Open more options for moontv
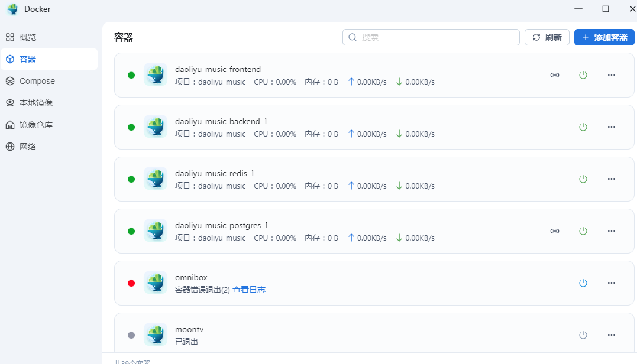Screen dimensions: 637x364 (x=612, y=335)
